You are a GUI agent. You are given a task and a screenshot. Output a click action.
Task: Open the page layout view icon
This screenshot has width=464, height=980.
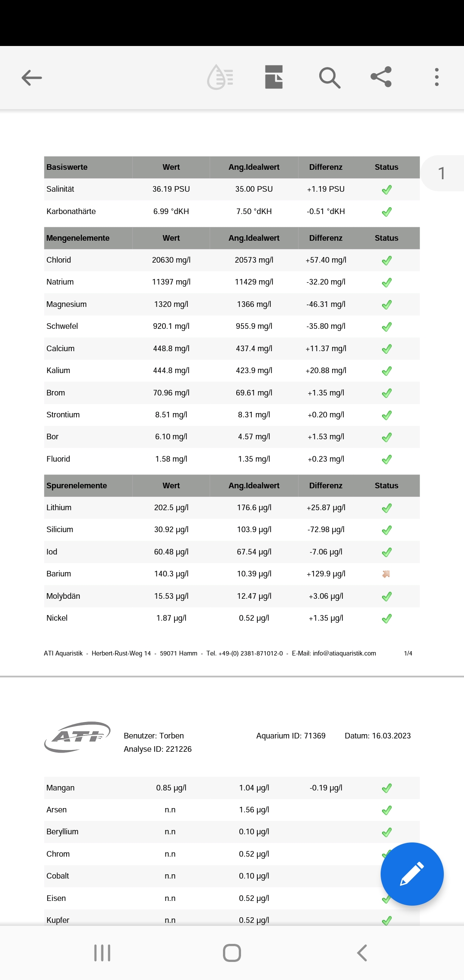tap(274, 77)
